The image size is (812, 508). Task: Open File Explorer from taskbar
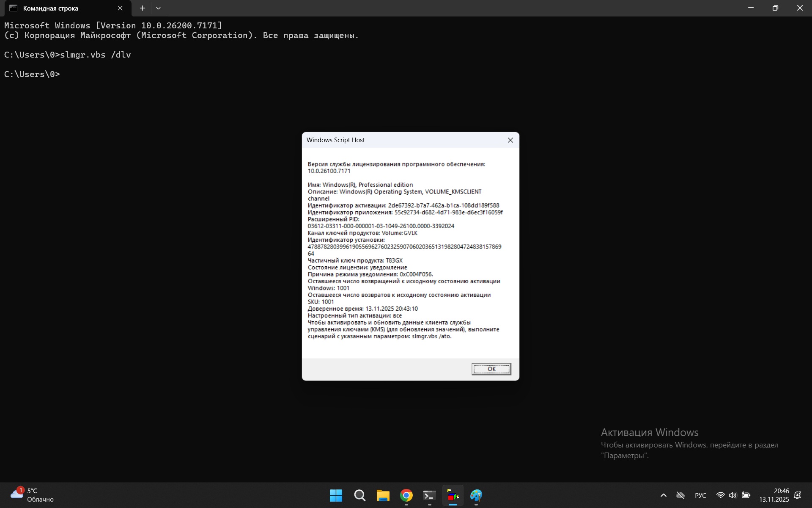click(x=383, y=495)
